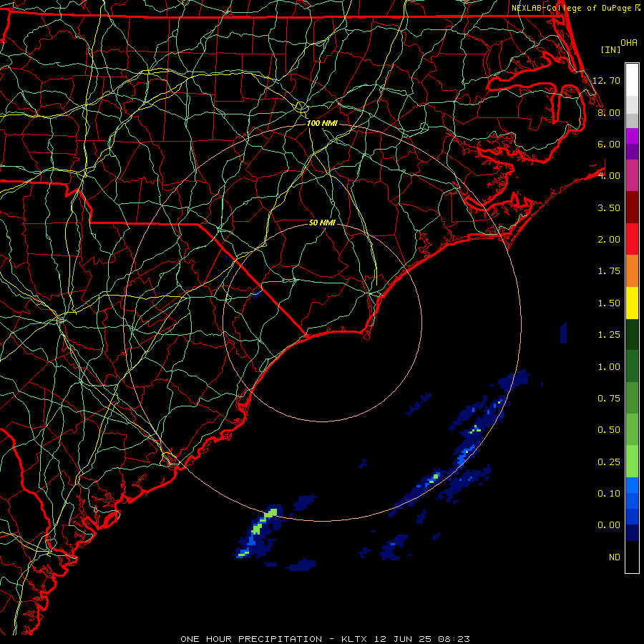
Task: Click the black ND swatch in legend
Action: [632, 557]
